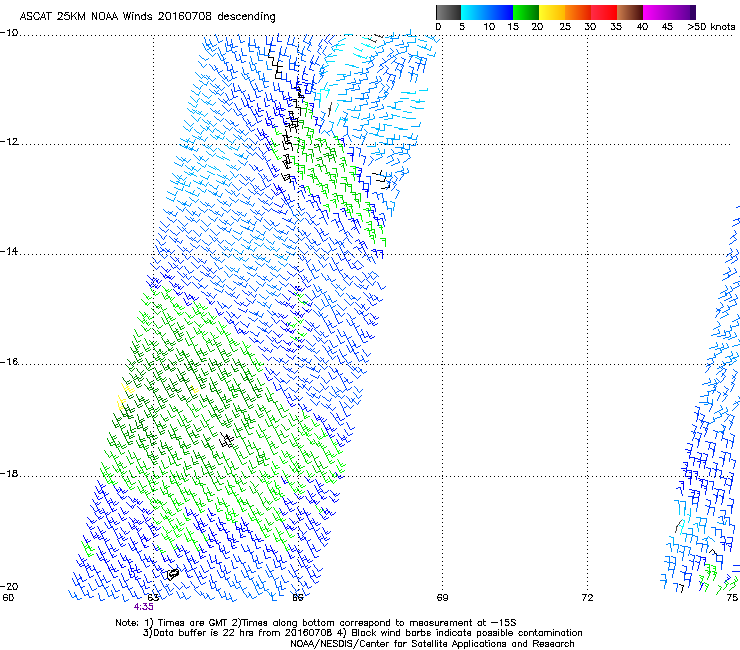Click the -14 latitude axis label
Screen dimensions: 740x650
click(9, 251)
